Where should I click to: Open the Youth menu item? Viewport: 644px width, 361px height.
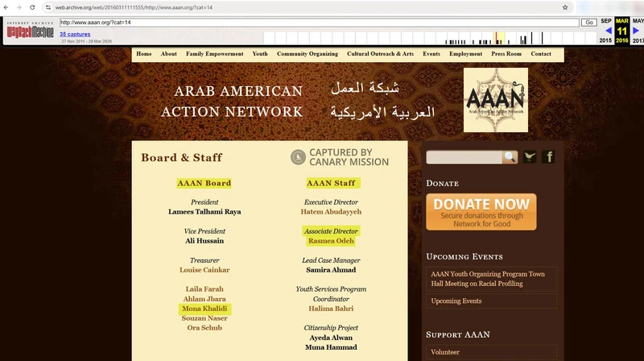click(x=260, y=54)
